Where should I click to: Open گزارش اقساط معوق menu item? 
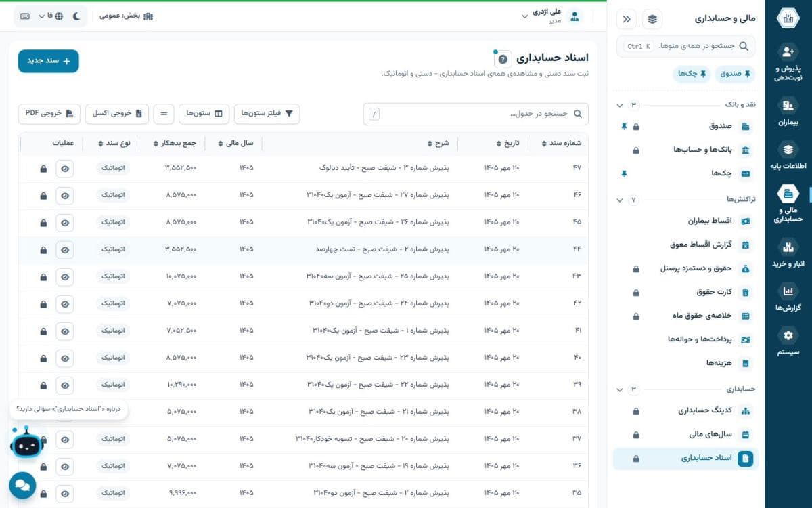(x=686, y=245)
